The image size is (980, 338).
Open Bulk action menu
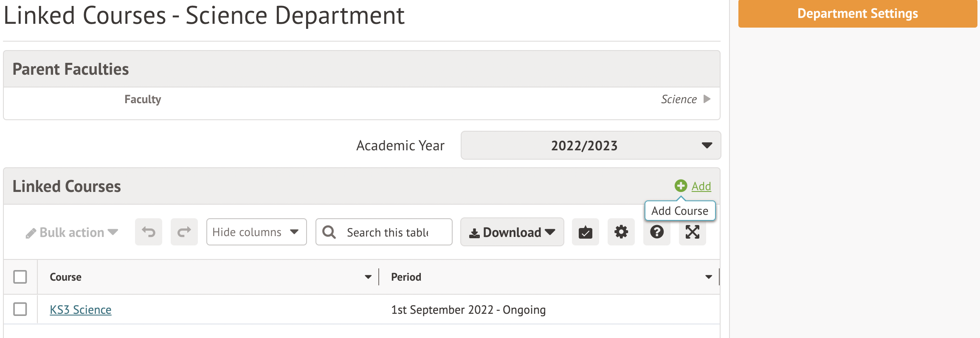click(72, 232)
